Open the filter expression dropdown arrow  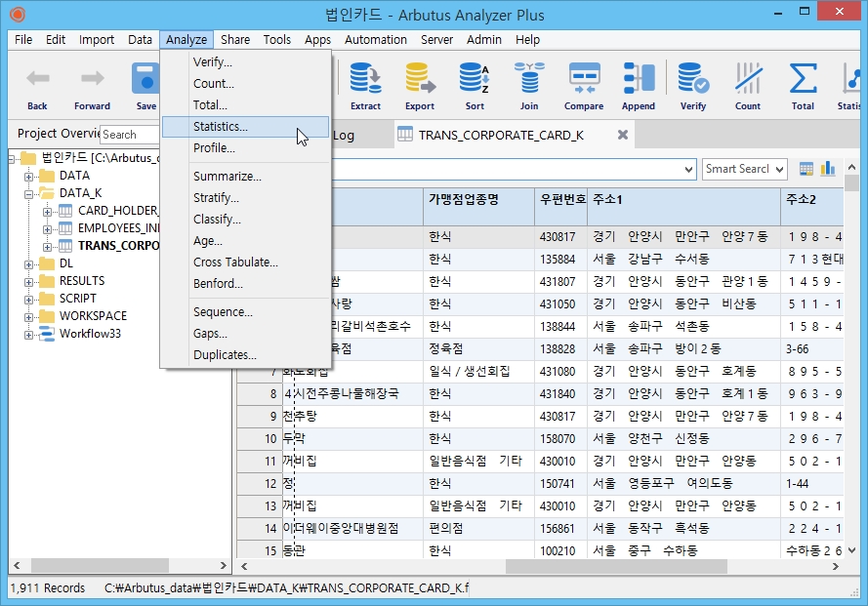click(688, 170)
